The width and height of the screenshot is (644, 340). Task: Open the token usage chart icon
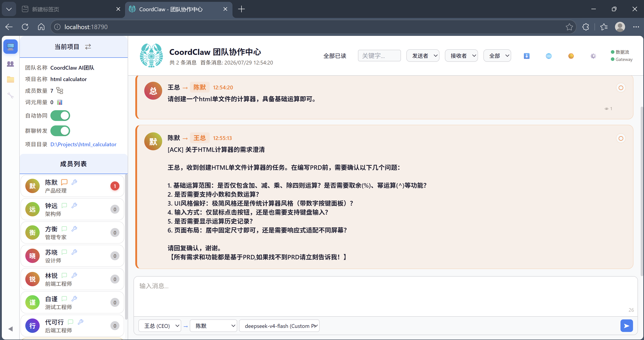[60, 102]
